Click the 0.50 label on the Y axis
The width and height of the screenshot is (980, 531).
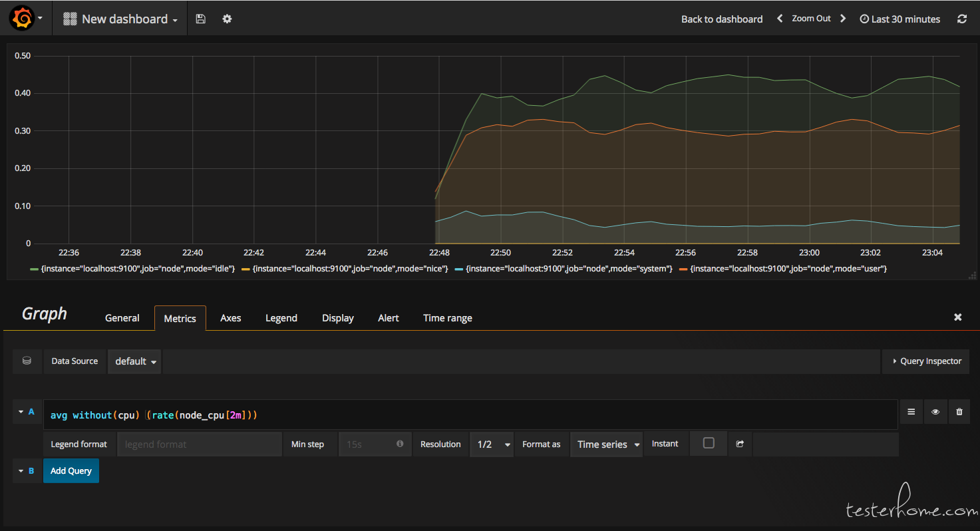point(23,56)
